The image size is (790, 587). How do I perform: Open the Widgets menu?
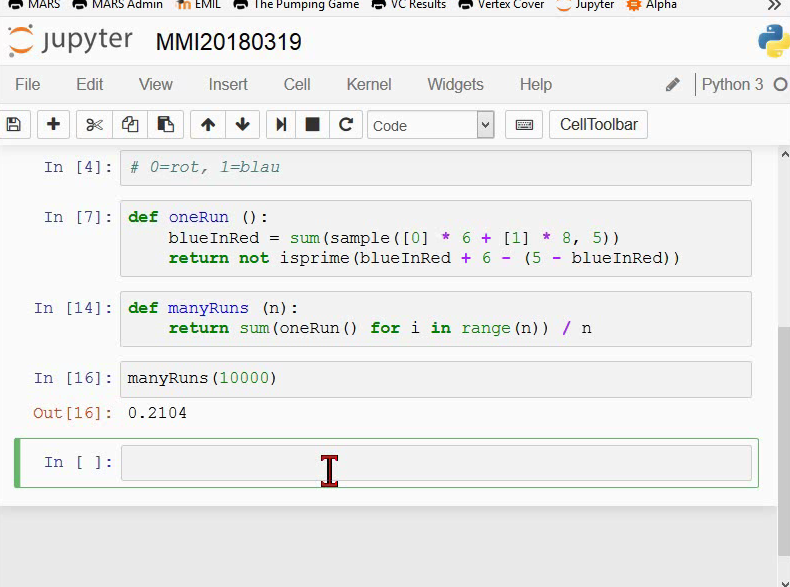tap(455, 84)
